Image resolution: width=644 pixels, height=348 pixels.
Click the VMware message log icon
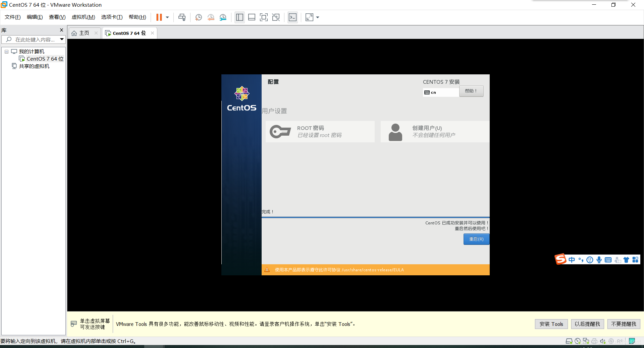pyautogui.click(x=632, y=341)
